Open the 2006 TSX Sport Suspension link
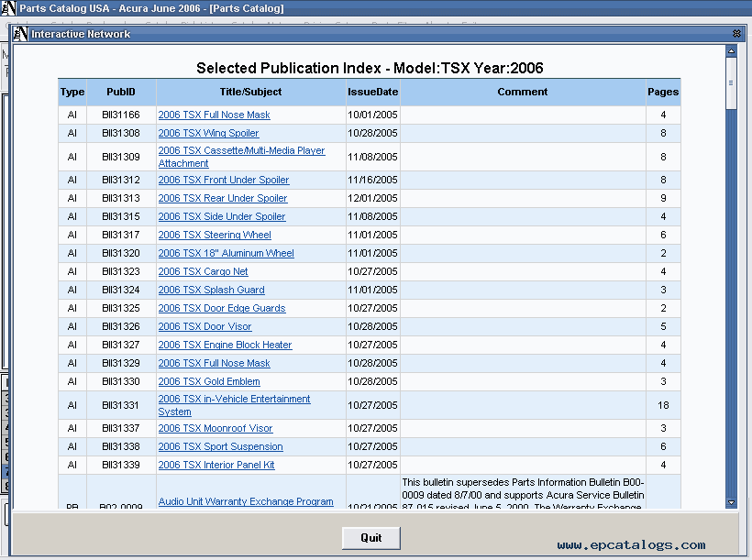 221,447
